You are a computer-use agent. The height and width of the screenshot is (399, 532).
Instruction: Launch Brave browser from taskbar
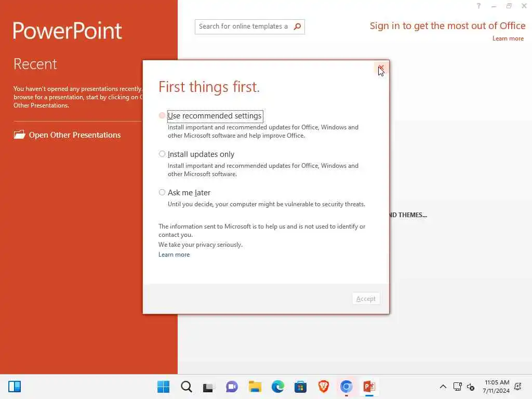323,387
